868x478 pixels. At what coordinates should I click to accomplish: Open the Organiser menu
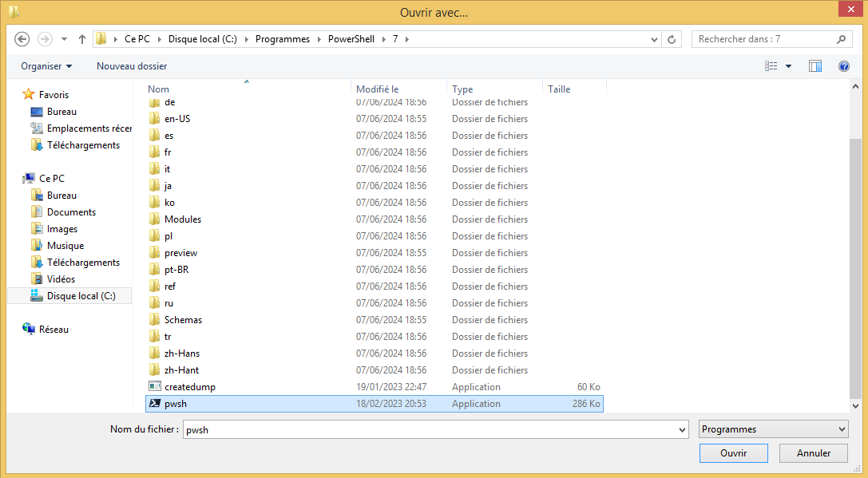pos(46,66)
